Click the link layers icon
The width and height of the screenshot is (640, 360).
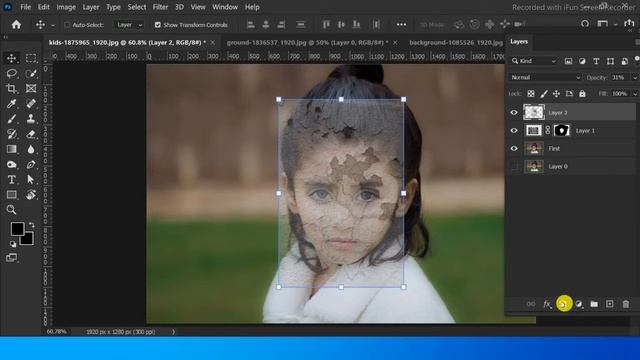coord(531,304)
